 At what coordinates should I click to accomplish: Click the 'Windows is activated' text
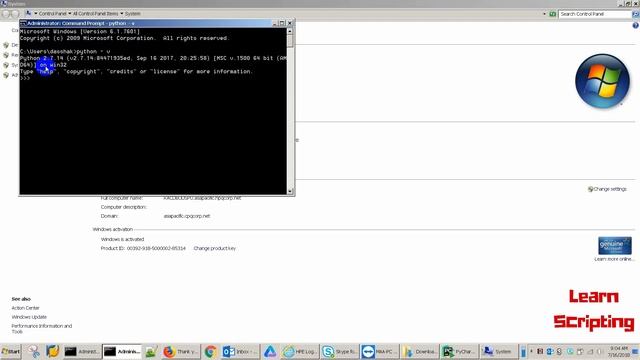pos(122,239)
